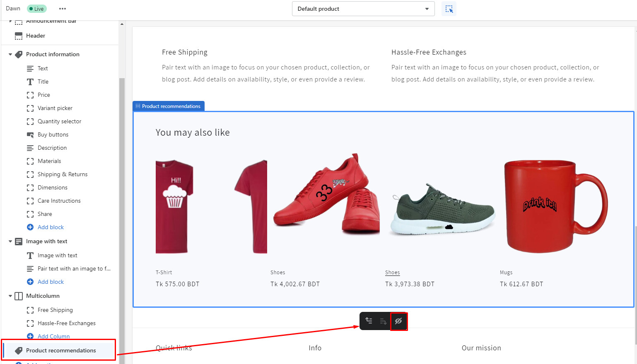This screenshot has height=364, width=637.
Task: Hide the Product recommendations section
Action: 398,321
